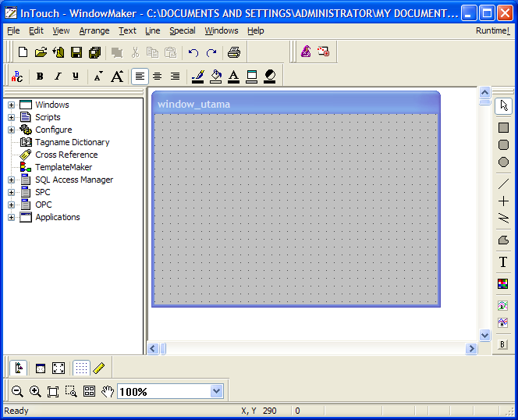
Task: Enlarge font size with large A icon
Action: (x=117, y=77)
